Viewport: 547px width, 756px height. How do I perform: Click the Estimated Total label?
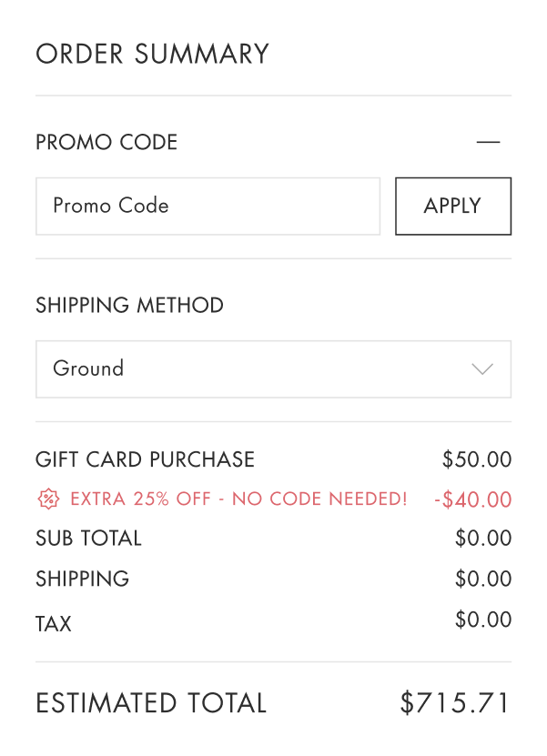151,703
